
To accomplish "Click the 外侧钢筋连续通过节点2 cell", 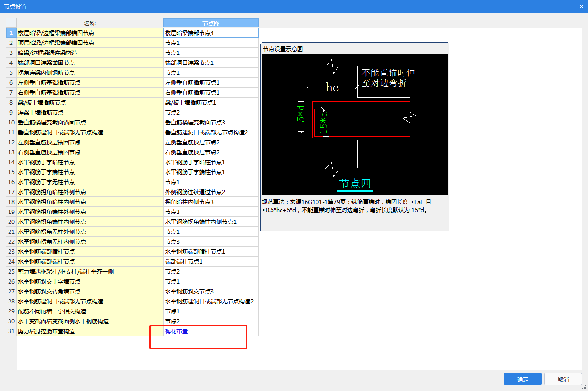I will [211, 192].
